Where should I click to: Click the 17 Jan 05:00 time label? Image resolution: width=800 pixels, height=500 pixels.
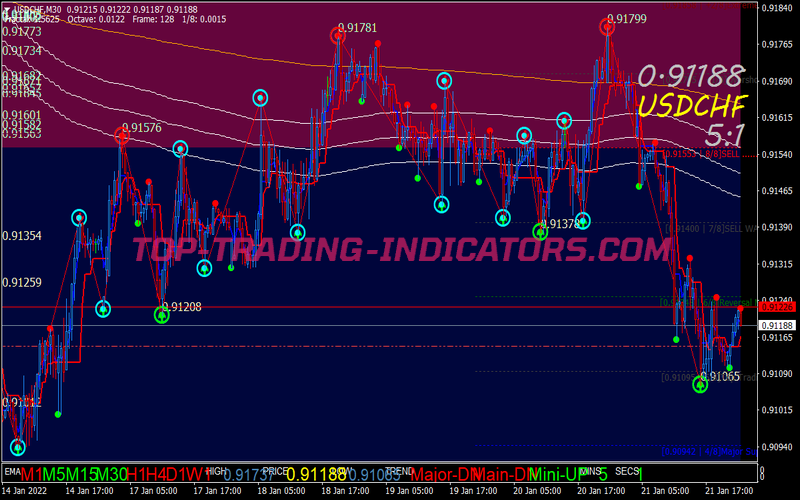156,491
